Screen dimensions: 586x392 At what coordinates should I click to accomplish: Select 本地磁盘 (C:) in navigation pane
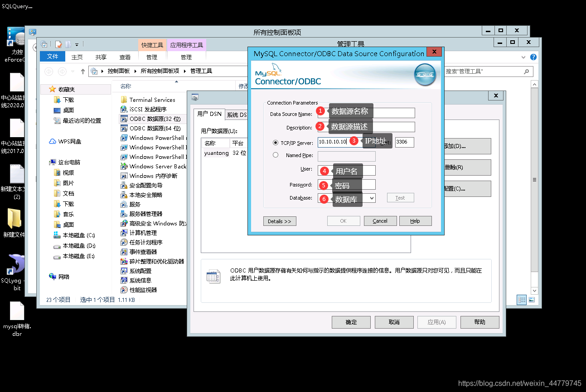pos(74,235)
